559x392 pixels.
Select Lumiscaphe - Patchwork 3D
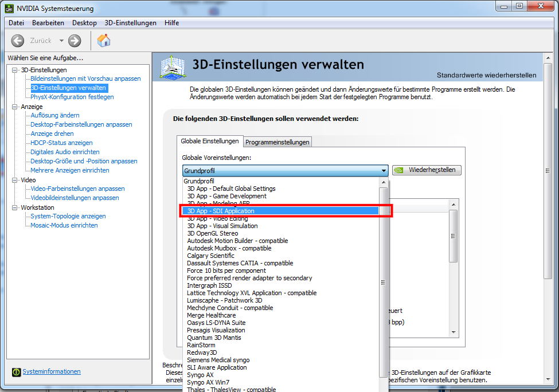[280, 300]
